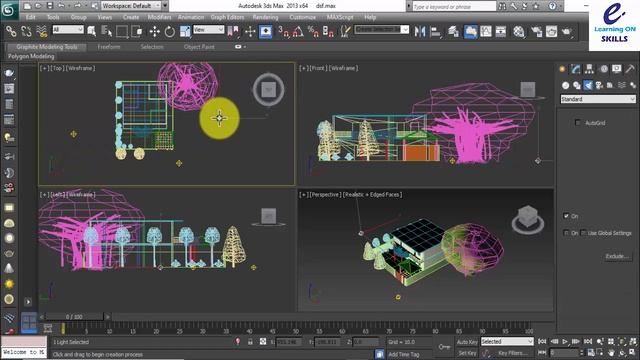Open the Modify command panel tab
Viewport: 640px width, 360px height.
(x=576, y=69)
